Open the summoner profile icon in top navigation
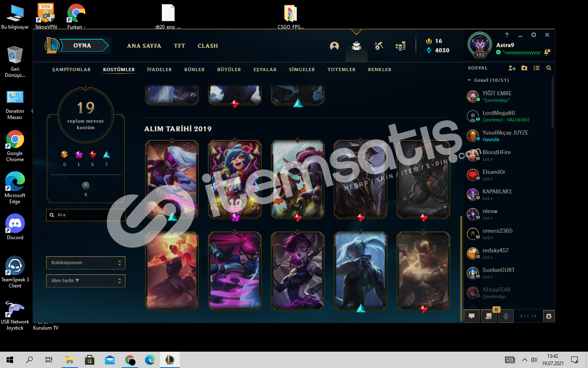 pos(334,46)
